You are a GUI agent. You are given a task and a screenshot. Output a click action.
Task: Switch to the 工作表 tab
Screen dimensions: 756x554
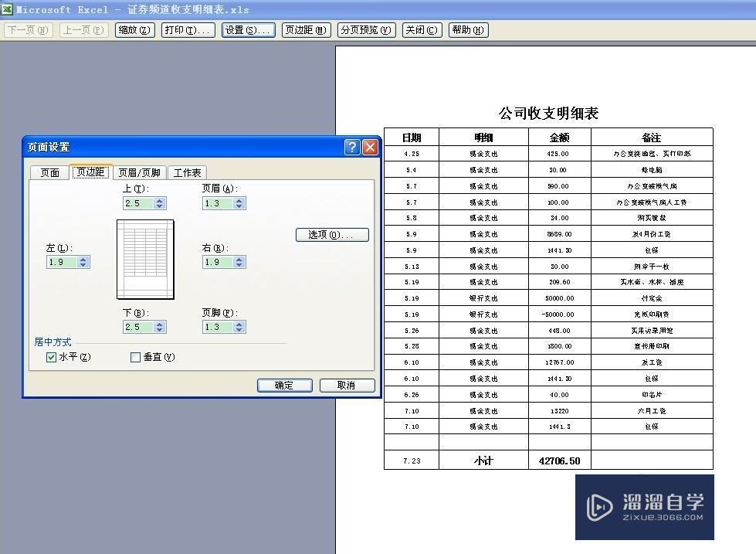[x=187, y=172]
